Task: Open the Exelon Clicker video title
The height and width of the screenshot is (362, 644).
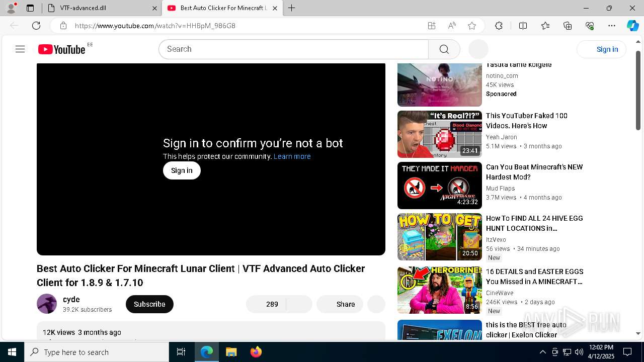Action: 526,330
